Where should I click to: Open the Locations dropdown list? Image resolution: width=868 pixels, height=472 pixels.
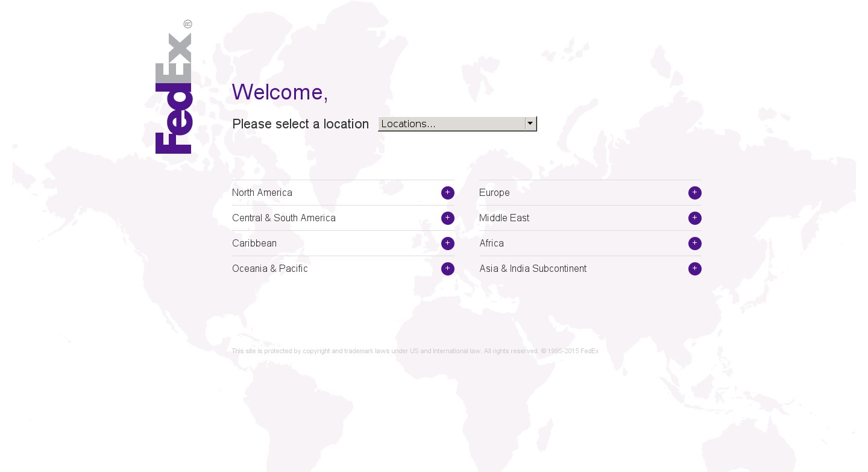457,124
